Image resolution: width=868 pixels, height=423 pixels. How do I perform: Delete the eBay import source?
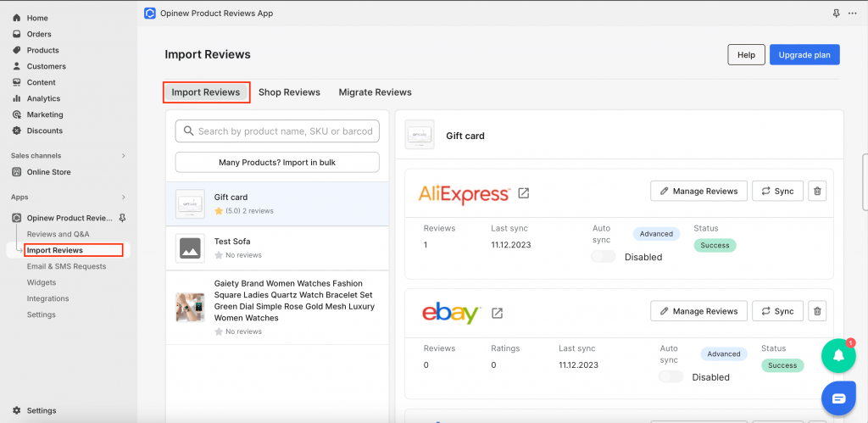817,311
